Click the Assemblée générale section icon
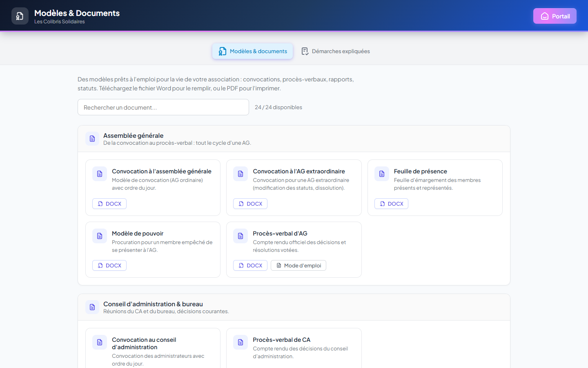The image size is (588, 368). click(x=92, y=139)
